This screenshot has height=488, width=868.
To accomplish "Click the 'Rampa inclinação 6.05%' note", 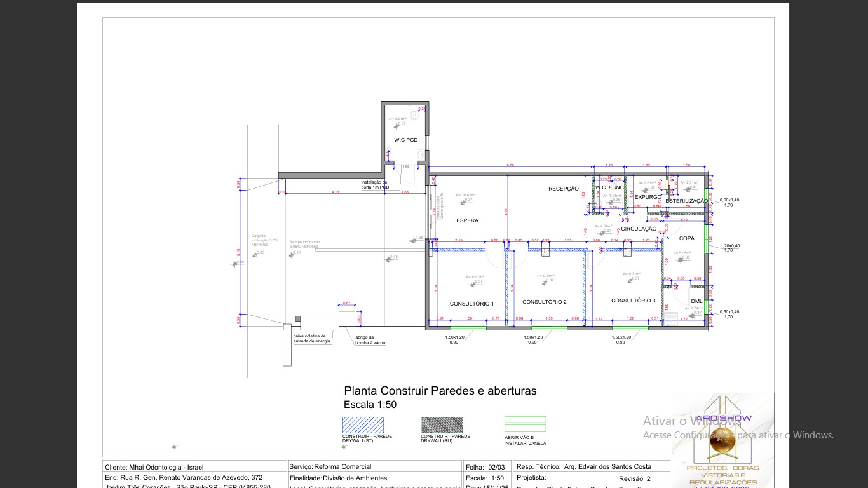I will click(x=305, y=244).
